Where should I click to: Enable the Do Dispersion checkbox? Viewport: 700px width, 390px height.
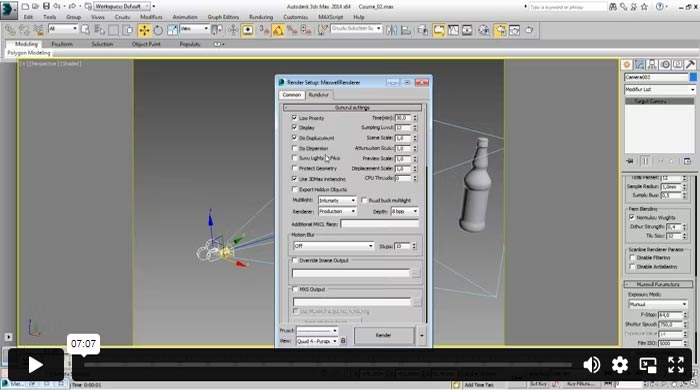294,148
